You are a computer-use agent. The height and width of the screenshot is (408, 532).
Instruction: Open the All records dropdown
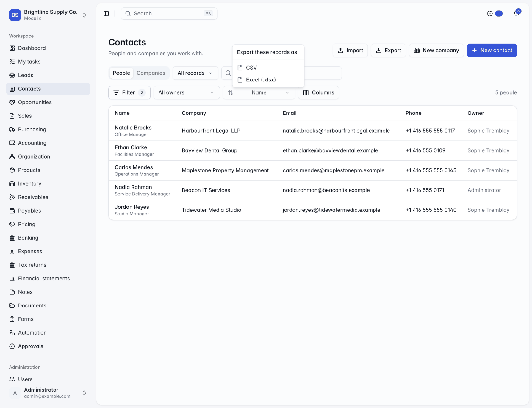pos(195,73)
